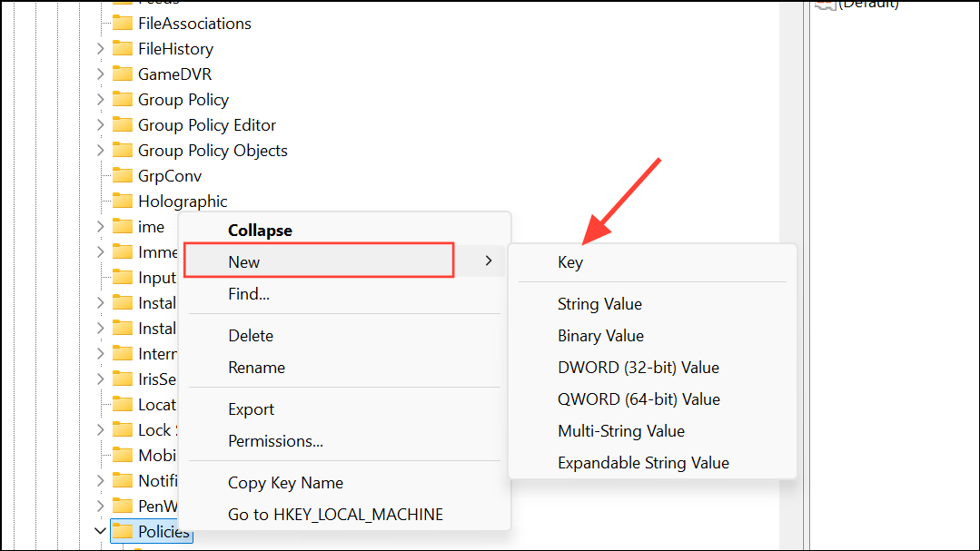Image resolution: width=980 pixels, height=551 pixels.
Task: Expand the Input key node
Action: point(100,277)
